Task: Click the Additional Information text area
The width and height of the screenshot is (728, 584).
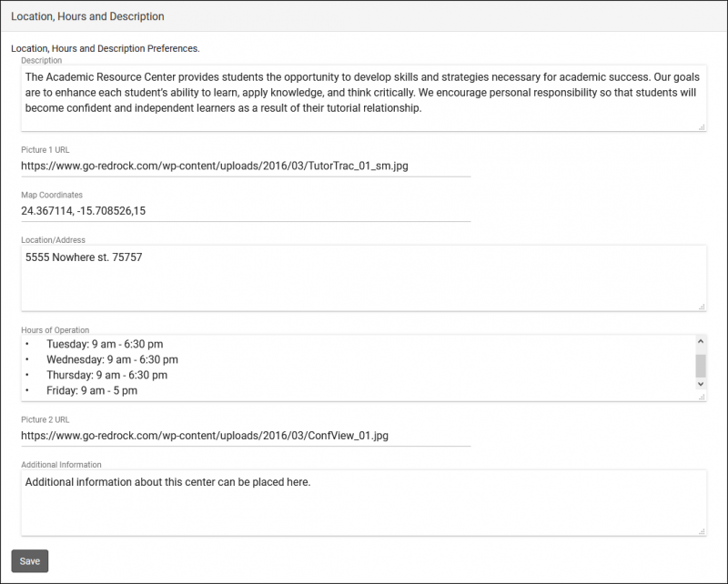Action: click(x=364, y=502)
